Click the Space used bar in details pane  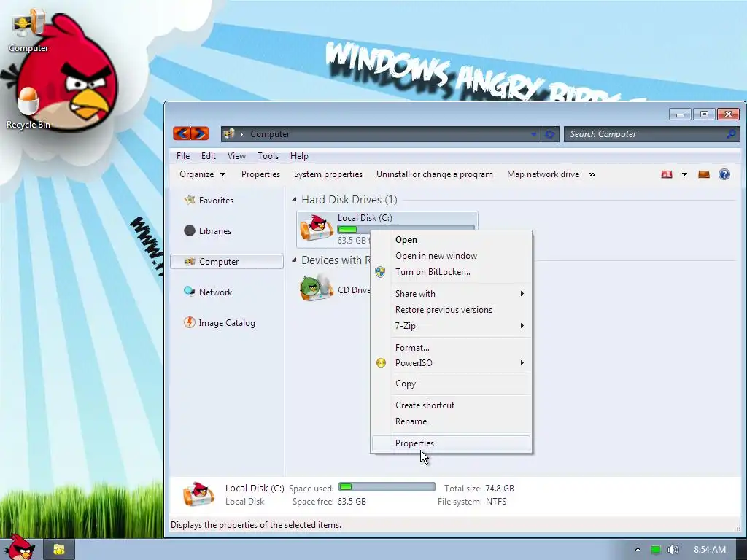(387, 486)
